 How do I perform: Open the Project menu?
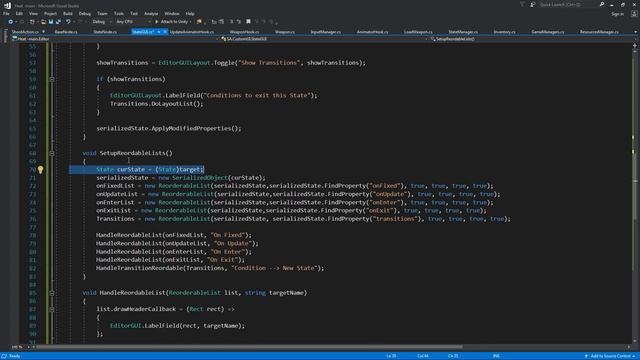(50, 13)
